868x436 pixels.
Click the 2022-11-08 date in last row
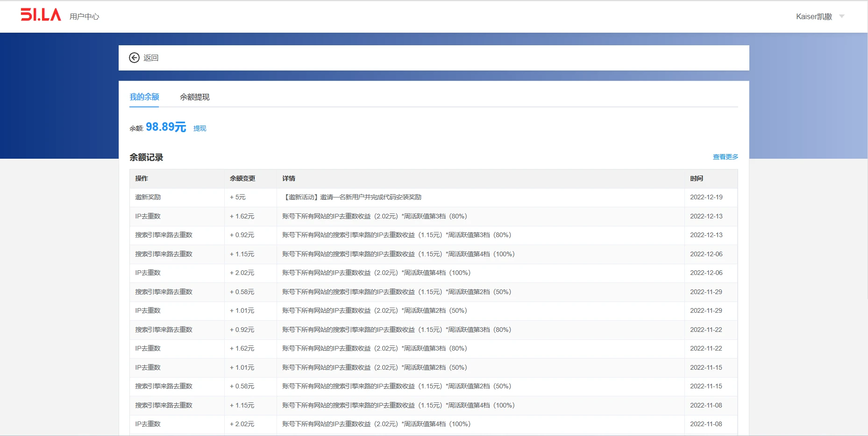pos(706,424)
